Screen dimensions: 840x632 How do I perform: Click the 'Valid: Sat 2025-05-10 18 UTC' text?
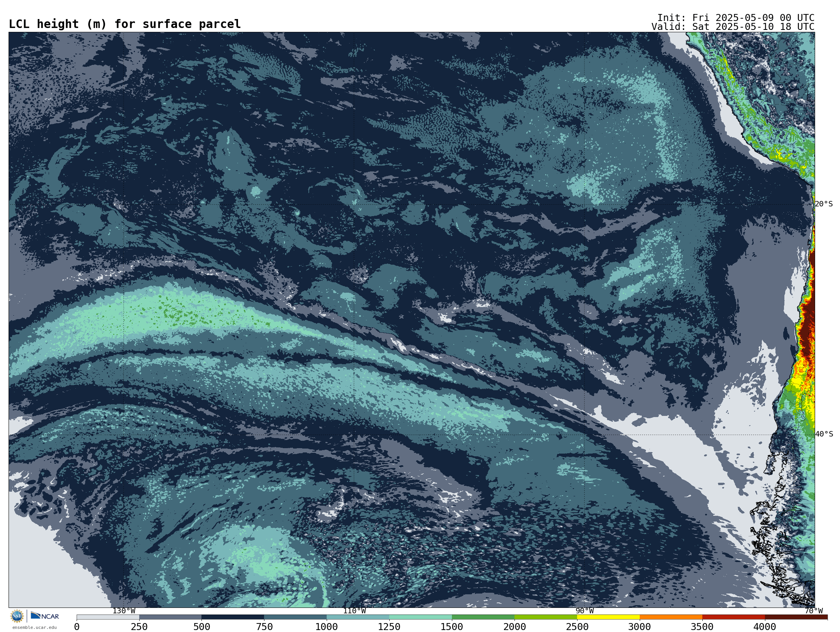point(733,27)
